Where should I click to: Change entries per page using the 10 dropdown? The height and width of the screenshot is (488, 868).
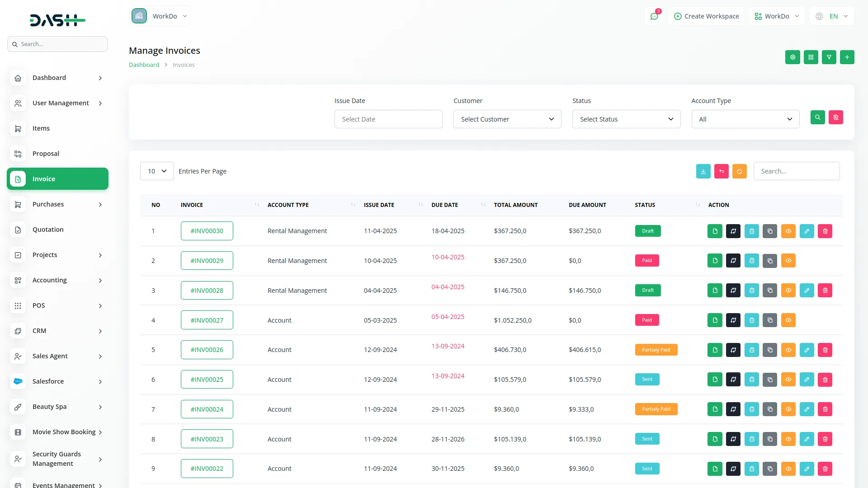[156, 171]
